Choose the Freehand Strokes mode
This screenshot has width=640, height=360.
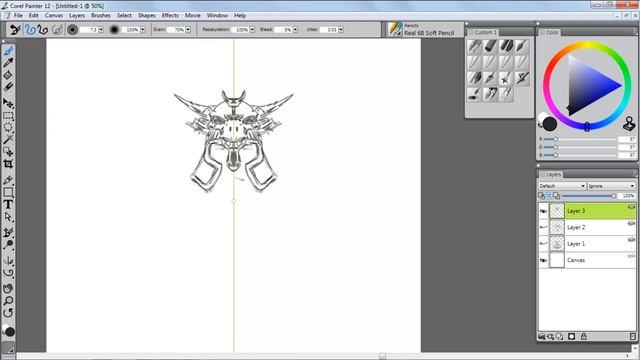pyautogui.click(x=30, y=29)
